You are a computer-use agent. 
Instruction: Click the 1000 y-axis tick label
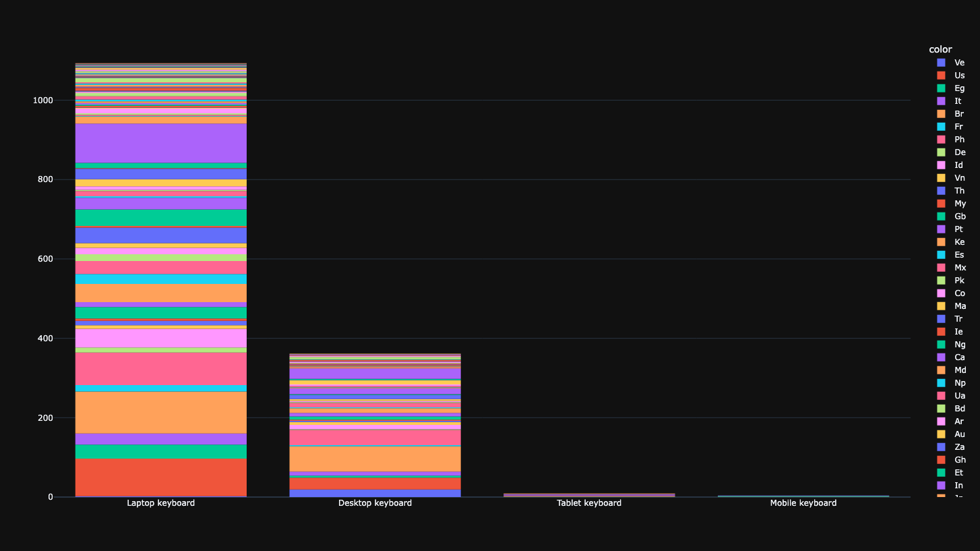coord(42,100)
